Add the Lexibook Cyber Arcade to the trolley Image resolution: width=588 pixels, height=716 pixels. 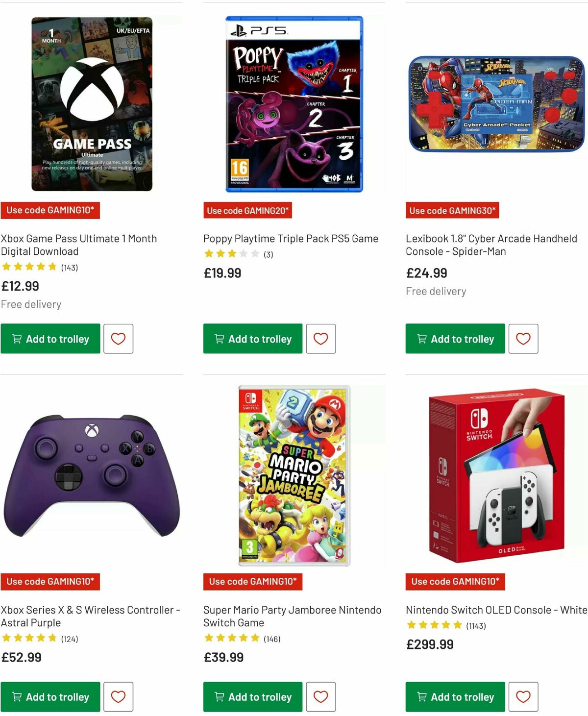[x=455, y=339]
